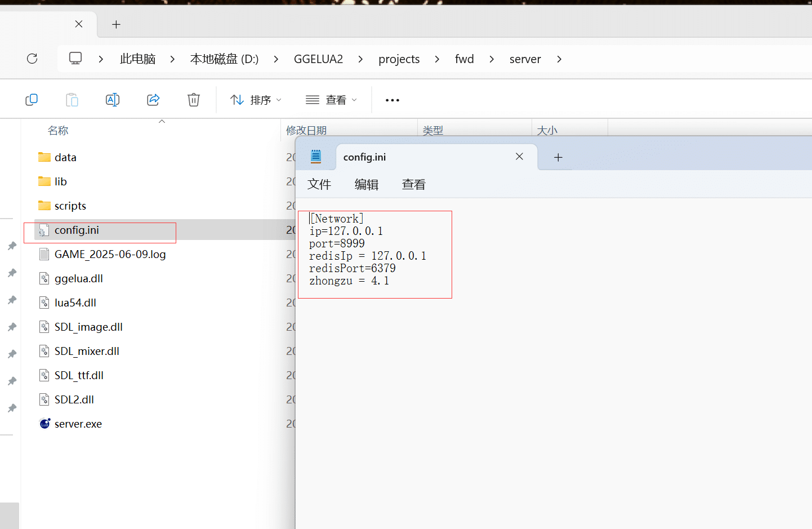This screenshot has height=529, width=812.
Task: Open the 排序 sort dropdown
Action: pos(256,100)
